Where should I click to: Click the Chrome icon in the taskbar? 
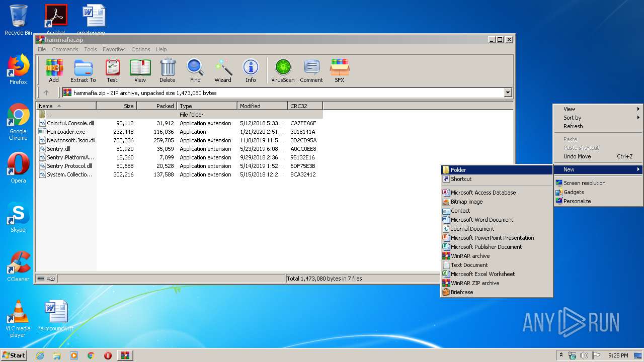coord(91,355)
